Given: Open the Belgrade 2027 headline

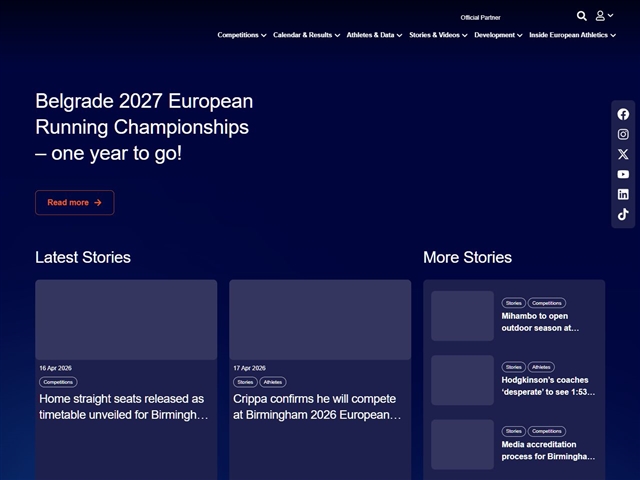Looking at the screenshot, I should (x=144, y=127).
